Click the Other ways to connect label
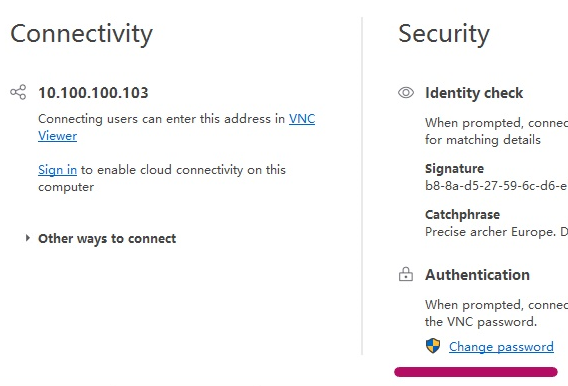This screenshot has height=386, width=568. 107,238
